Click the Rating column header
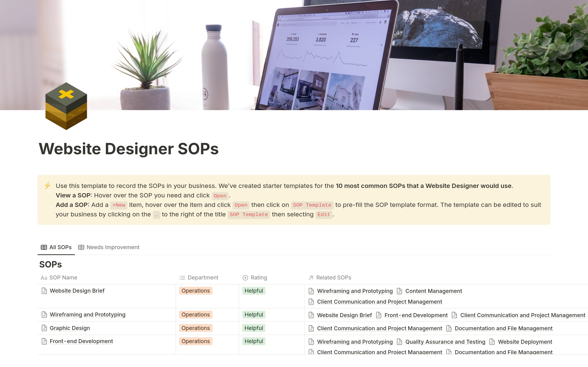Screen dimensions: 588x367 pos(258,278)
